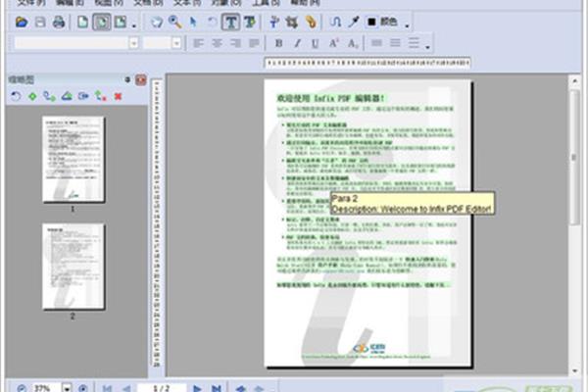Click the rotate pages icon in thumbnails toolbar

coord(16,96)
